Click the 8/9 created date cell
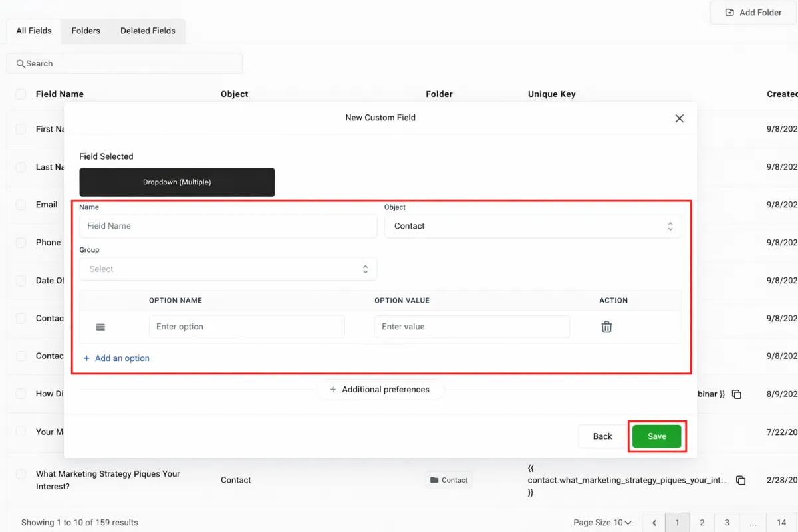Image resolution: width=798 pixels, height=532 pixels. click(782, 394)
